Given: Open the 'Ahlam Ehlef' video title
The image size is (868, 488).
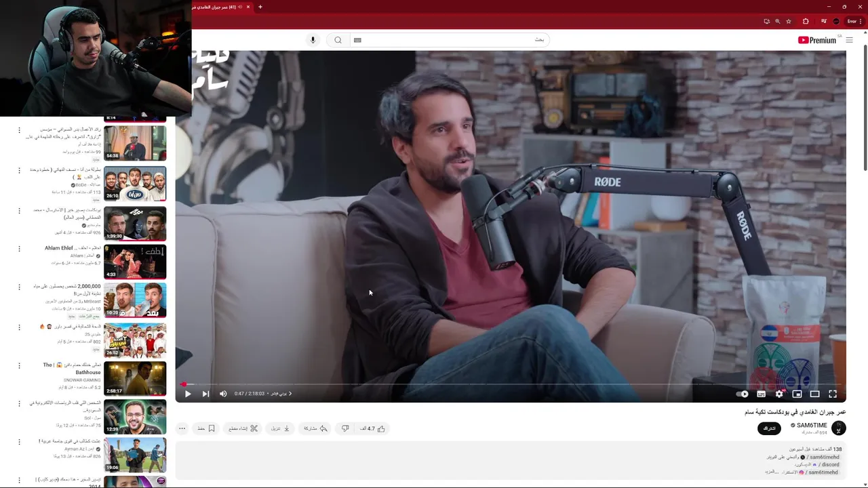Looking at the screenshot, I should [73, 248].
